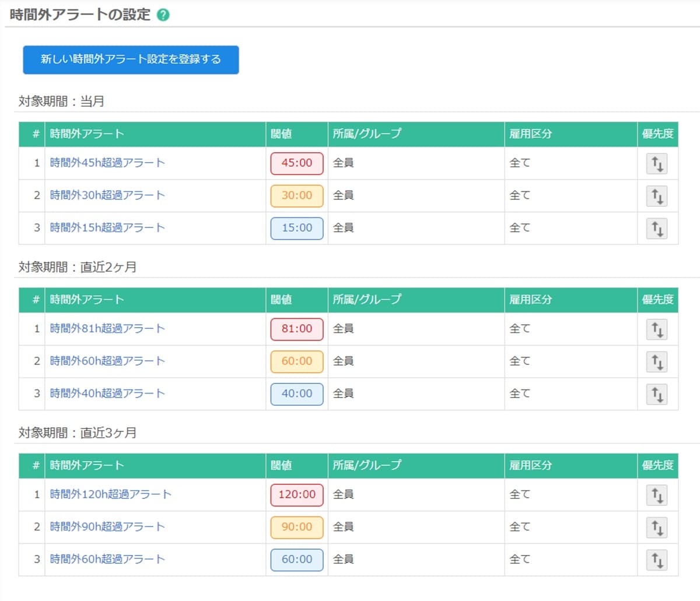Click priority reorder icon for 時間外30h超過アラート

(657, 196)
